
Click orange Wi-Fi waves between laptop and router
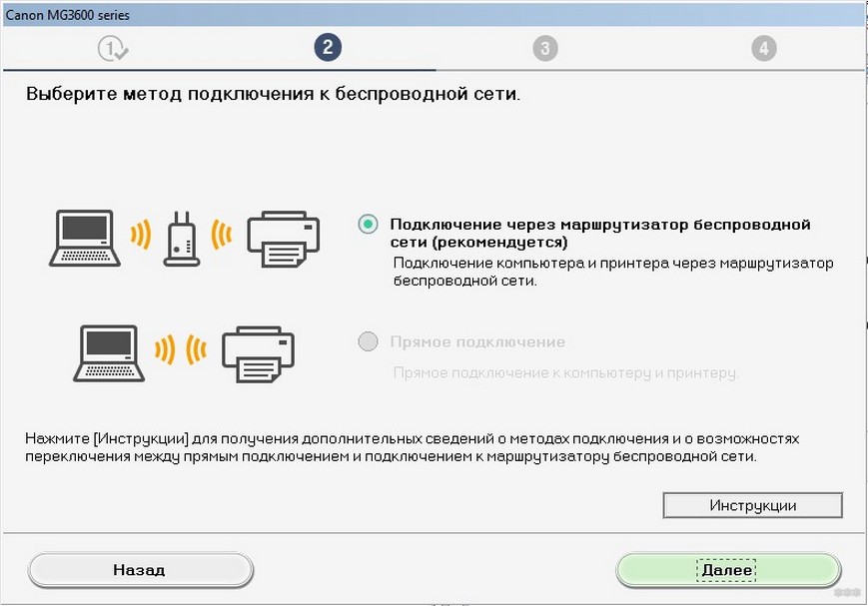(140, 238)
